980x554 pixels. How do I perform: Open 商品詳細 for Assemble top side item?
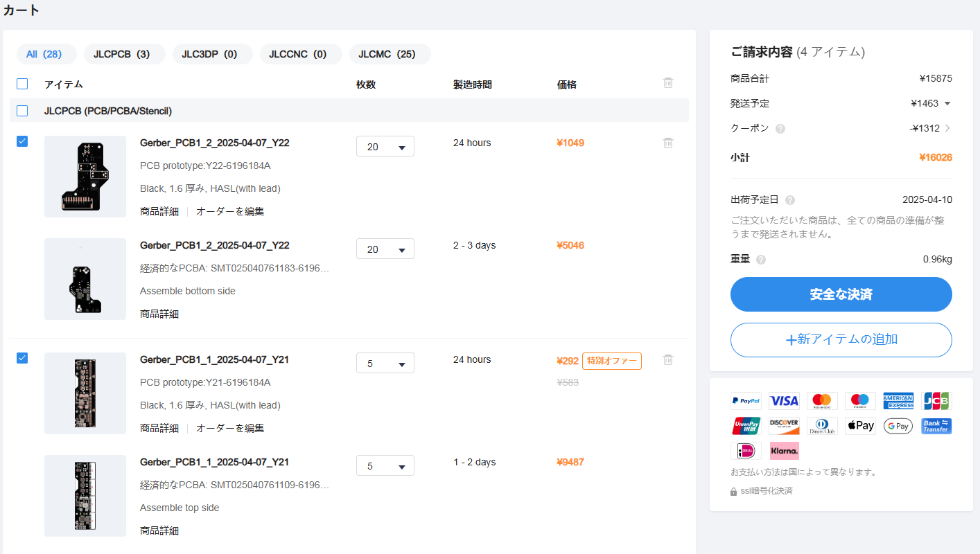[159, 530]
